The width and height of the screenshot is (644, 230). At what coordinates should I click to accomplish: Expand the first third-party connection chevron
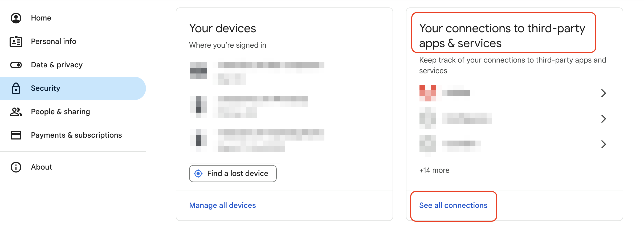click(604, 93)
